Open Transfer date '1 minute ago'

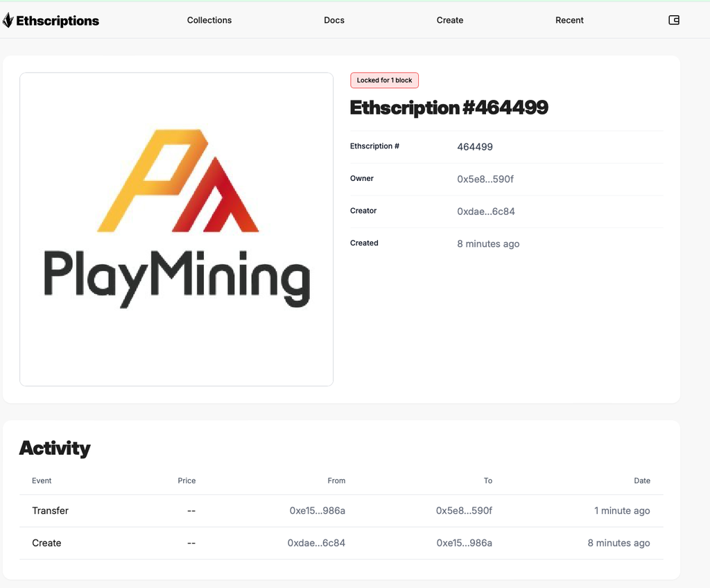622,510
